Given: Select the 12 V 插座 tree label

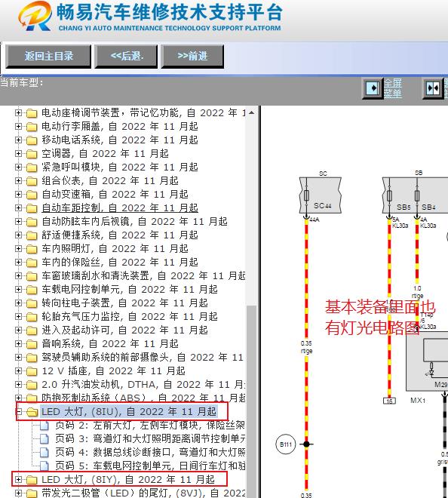Looking at the screenshot, I should (113, 371).
